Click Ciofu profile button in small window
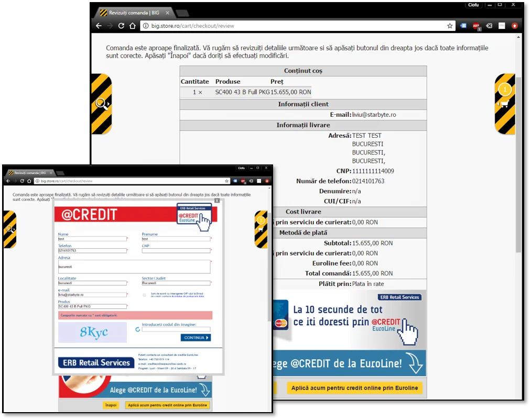531x420 pixels. (241, 168)
